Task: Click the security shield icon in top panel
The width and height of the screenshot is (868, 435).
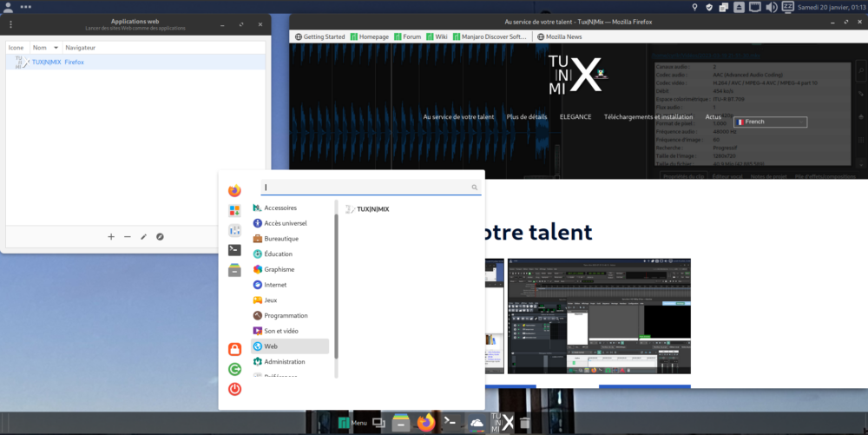Action: (709, 7)
